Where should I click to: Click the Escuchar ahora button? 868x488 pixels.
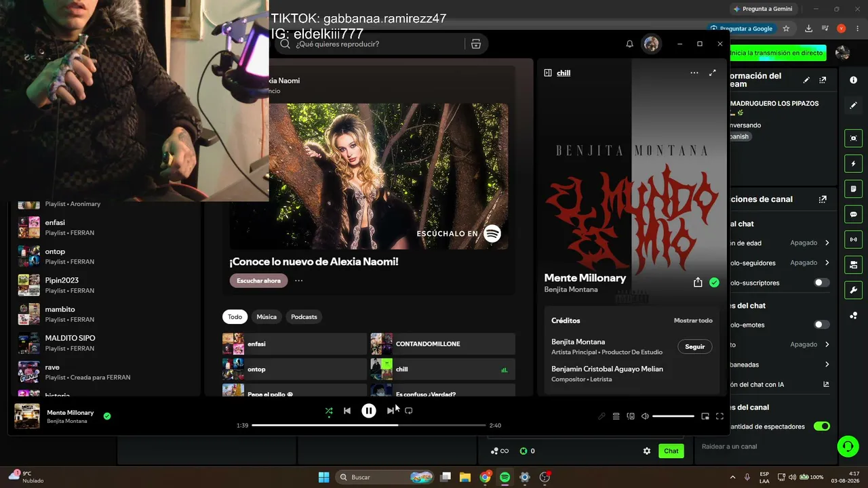[x=258, y=281]
